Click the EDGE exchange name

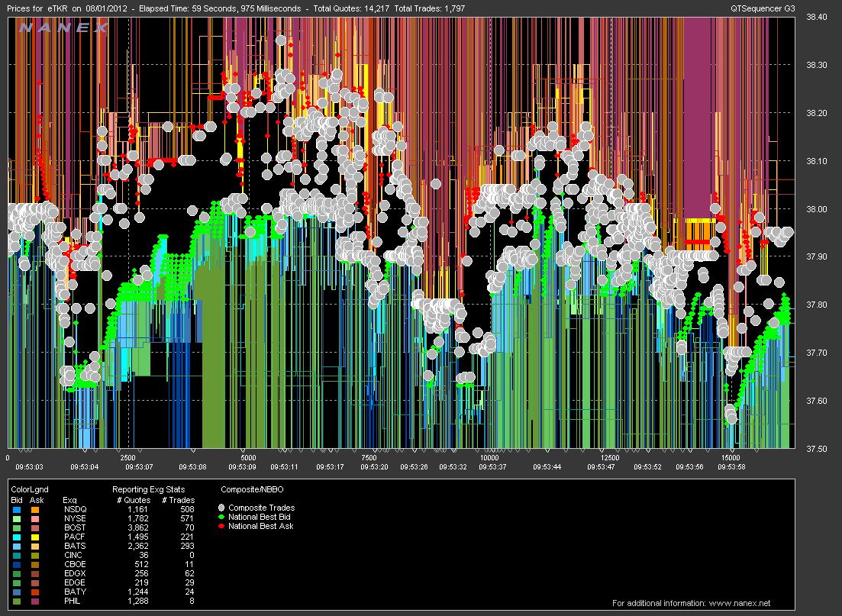click(75, 582)
